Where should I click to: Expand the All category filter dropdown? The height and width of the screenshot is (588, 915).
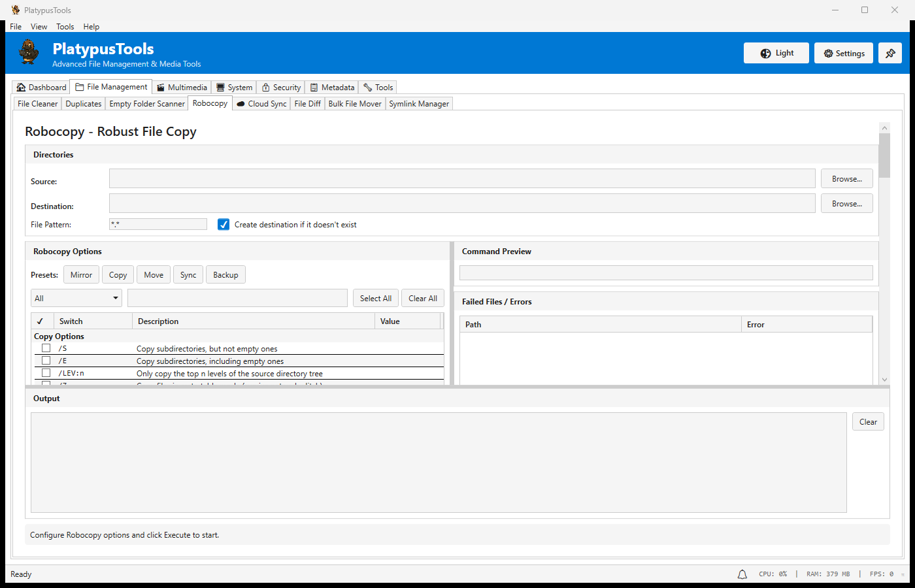click(76, 299)
